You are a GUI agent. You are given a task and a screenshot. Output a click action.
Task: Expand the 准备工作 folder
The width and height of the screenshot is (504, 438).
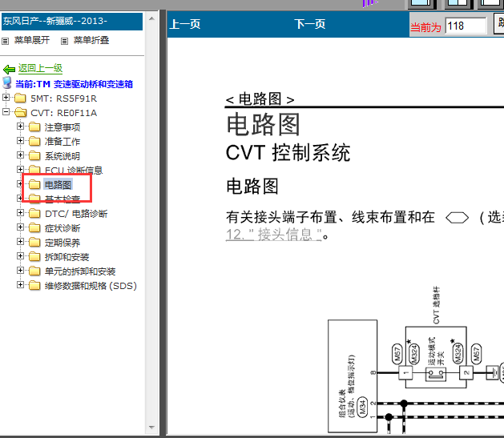click(x=20, y=141)
